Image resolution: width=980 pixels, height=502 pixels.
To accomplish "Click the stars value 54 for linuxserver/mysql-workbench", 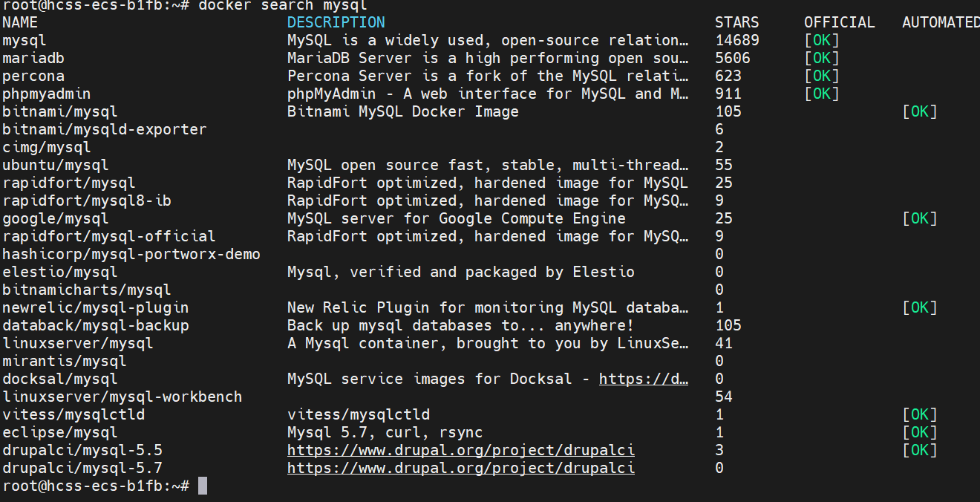I will coord(724,397).
